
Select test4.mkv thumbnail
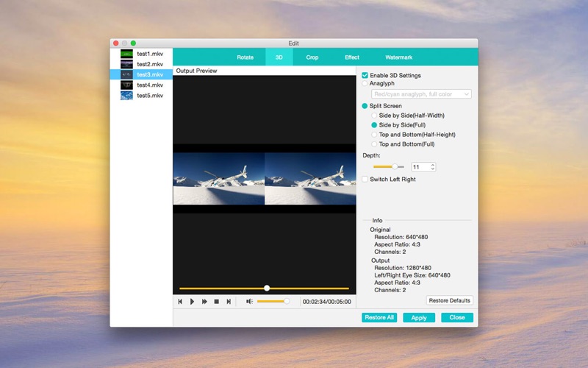coord(126,85)
